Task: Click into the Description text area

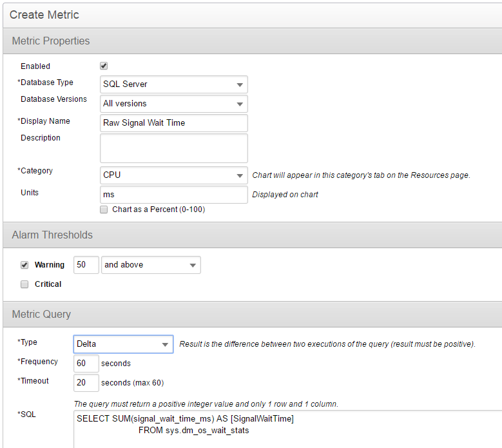Action: (x=173, y=148)
